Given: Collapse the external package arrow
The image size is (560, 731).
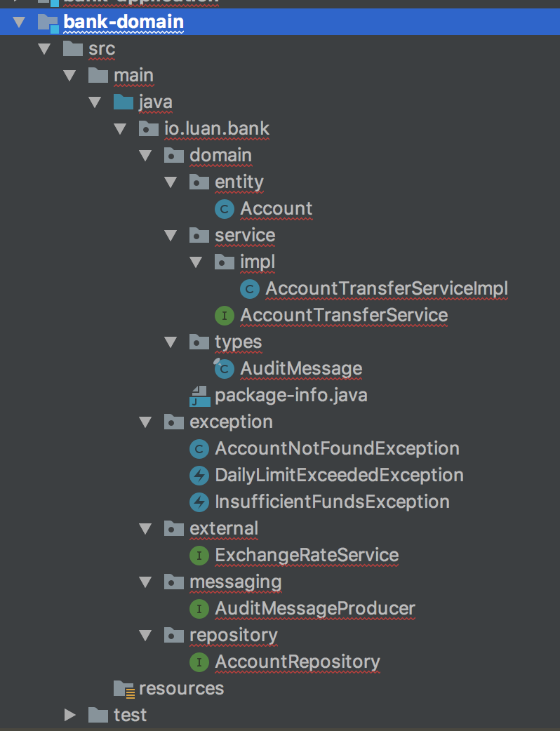Looking at the screenshot, I should tap(145, 529).
